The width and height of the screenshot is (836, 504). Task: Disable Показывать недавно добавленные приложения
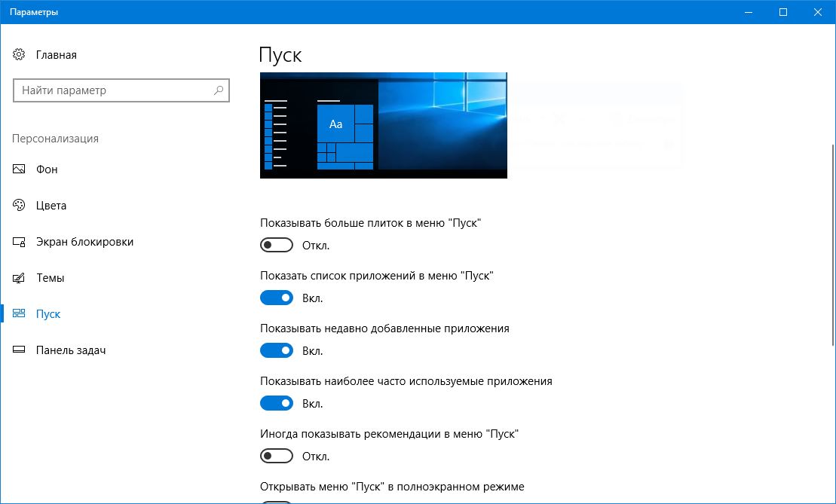coord(277,350)
